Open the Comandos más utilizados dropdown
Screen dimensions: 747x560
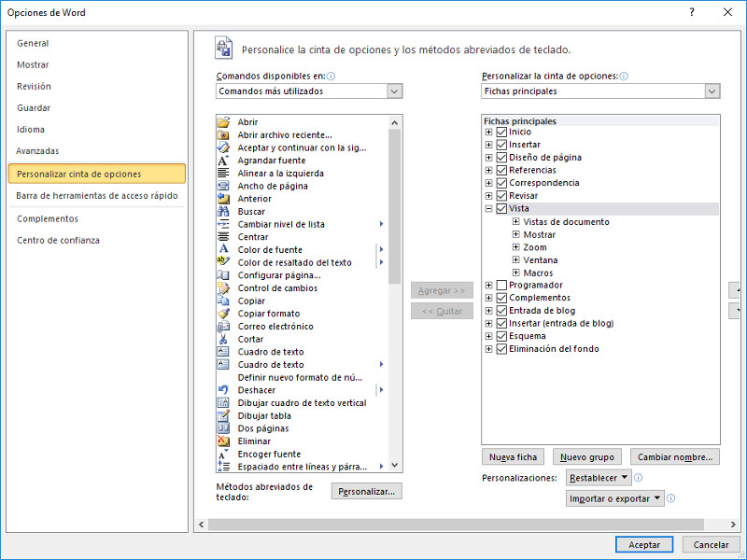pyautogui.click(x=394, y=91)
